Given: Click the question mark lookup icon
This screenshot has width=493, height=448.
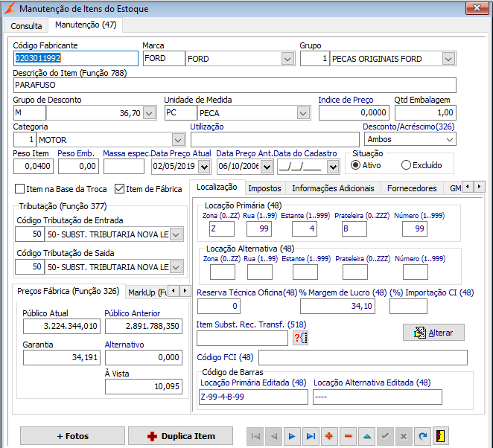Looking at the screenshot, I should pos(300,339).
